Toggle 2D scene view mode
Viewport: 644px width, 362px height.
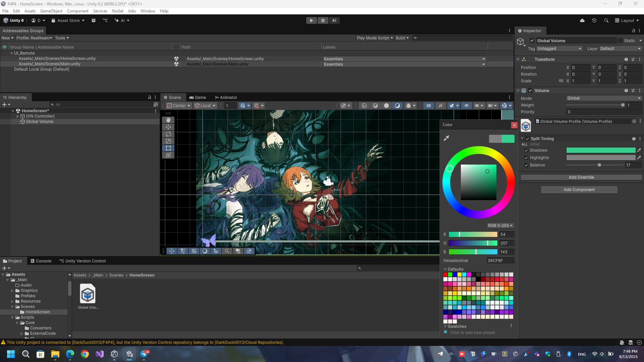428,106
